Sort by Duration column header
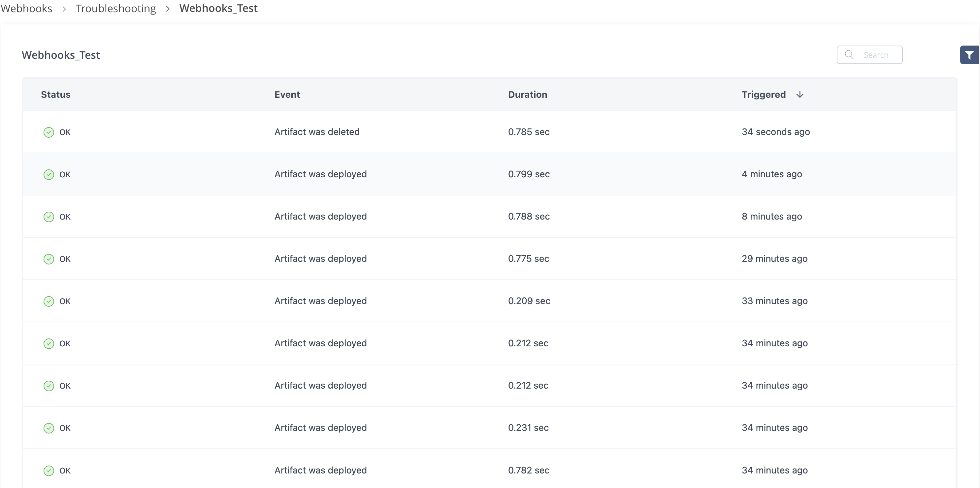Screen dimensions: 980x488 tap(527, 94)
